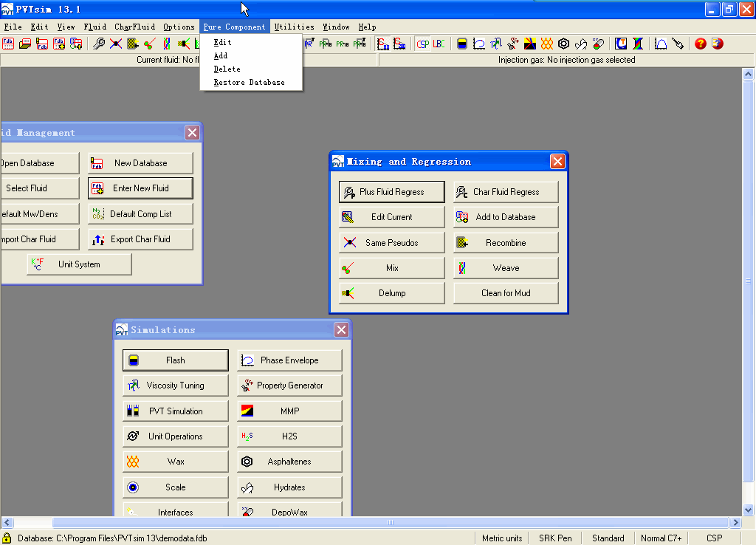Screen dimensions: 756x545
Task: Toggle the LBC viscosity model icon
Action: [x=439, y=44]
